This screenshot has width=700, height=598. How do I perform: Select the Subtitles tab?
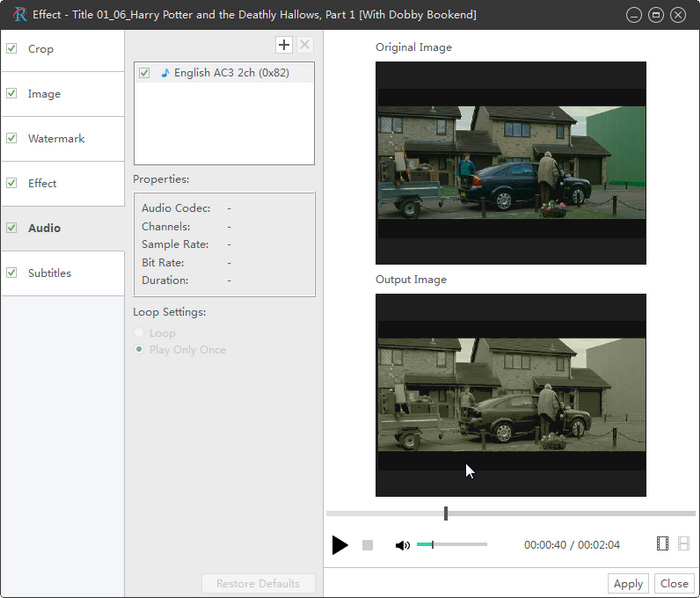(50, 273)
